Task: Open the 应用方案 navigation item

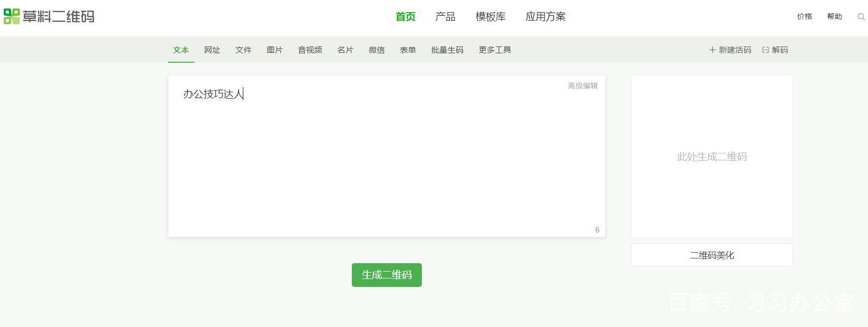Action: 546,17
